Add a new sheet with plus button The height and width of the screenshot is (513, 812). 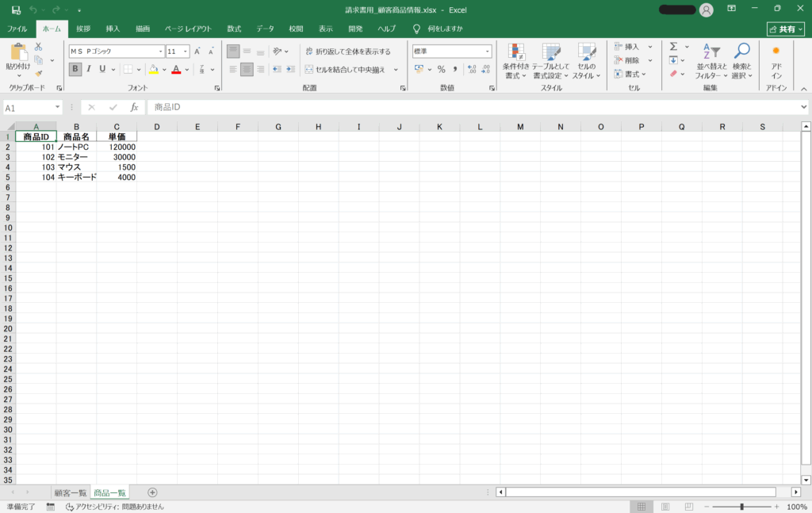pyautogui.click(x=152, y=492)
